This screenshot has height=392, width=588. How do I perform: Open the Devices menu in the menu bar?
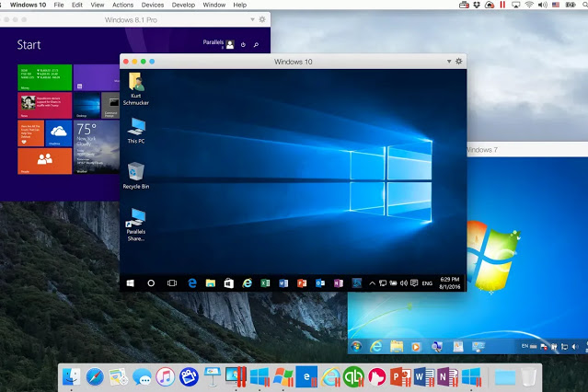(x=152, y=5)
